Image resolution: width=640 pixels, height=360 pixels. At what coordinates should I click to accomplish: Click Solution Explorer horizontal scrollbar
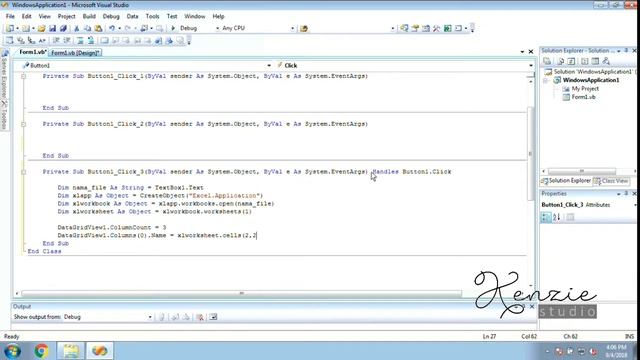click(x=582, y=171)
